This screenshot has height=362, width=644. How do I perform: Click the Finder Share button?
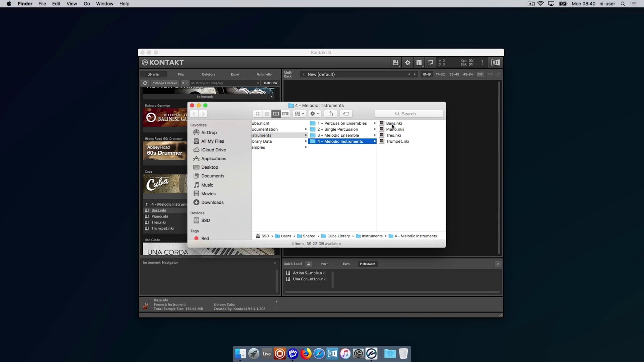331,114
